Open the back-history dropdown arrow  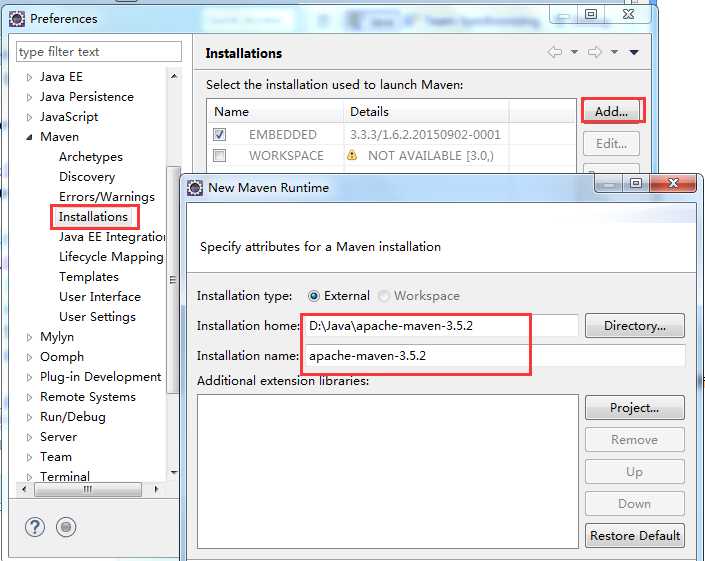[574, 52]
